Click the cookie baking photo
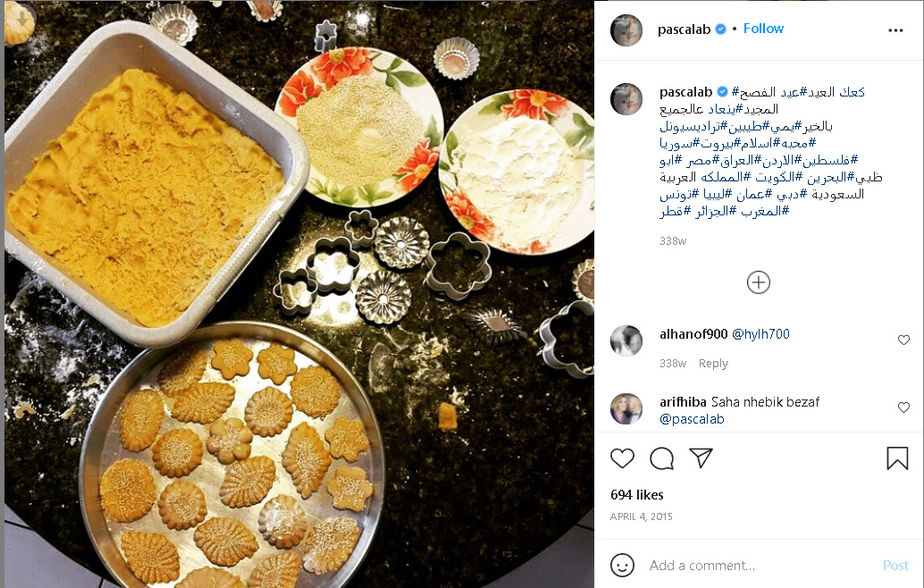The height and width of the screenshot is (588, 924). pyautogui.click(x=298, y=294)
